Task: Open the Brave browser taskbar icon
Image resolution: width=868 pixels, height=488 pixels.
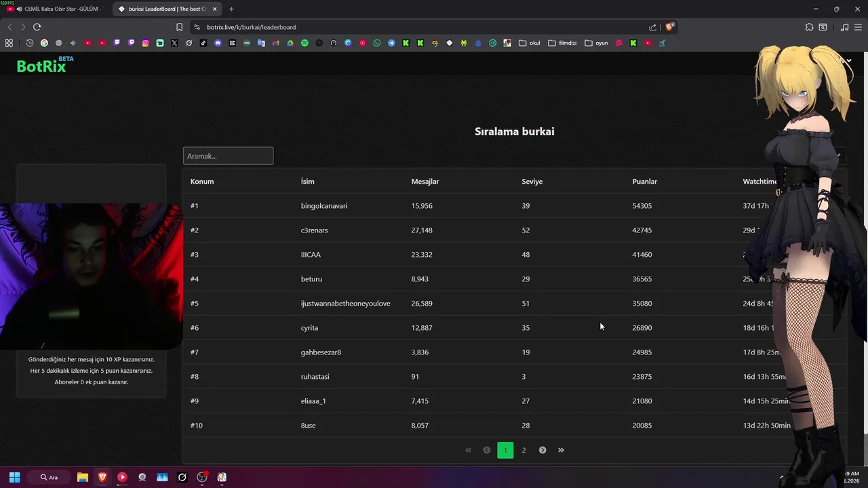Action: point(102,477)
